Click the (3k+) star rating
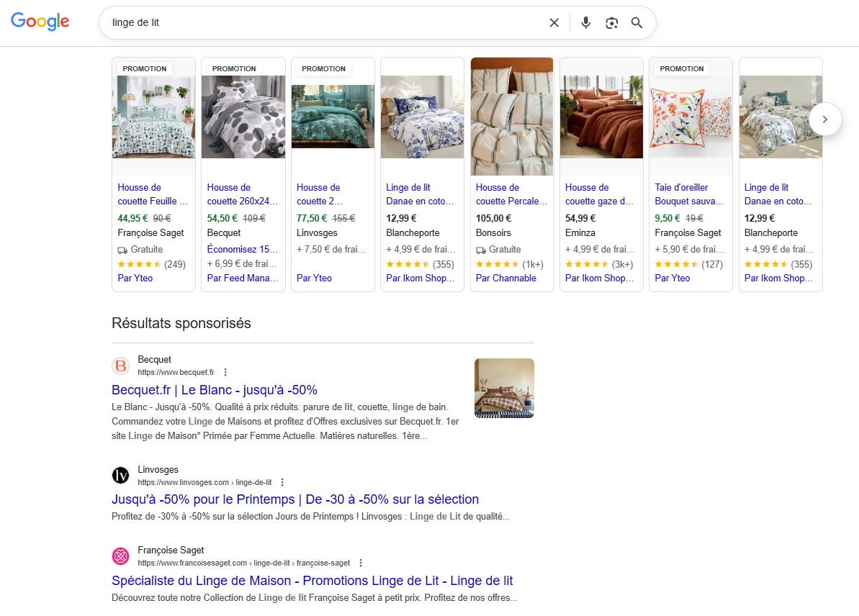 [599, 265]
